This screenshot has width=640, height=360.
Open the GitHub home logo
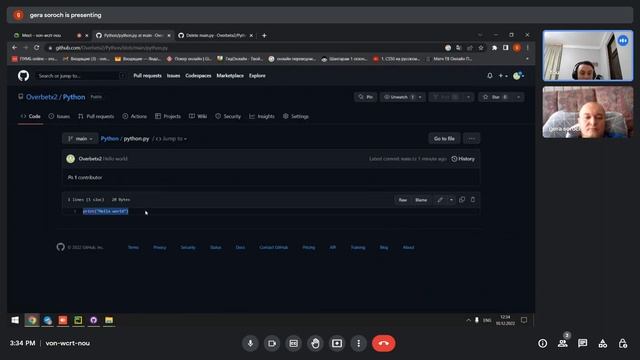point(23,76)
